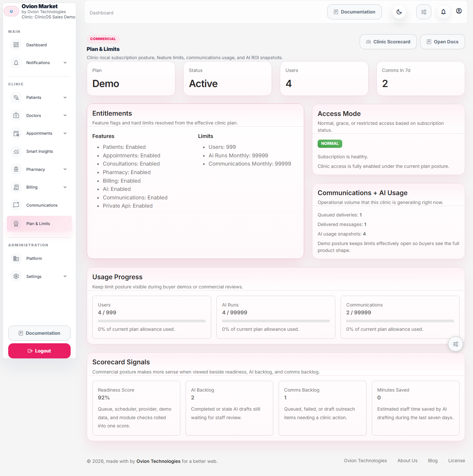This screenshot has width=473, height=476.
Task: Expand the Appointments submenu chevron
Action: tap(65, 133)
